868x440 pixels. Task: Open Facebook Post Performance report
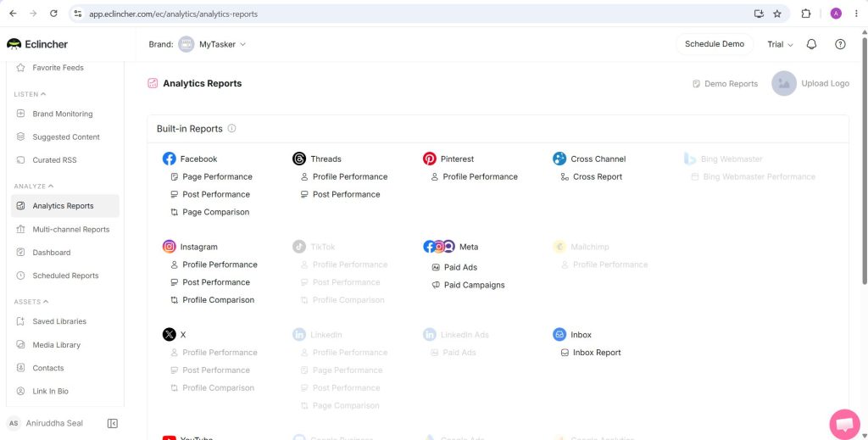point(210,194)
